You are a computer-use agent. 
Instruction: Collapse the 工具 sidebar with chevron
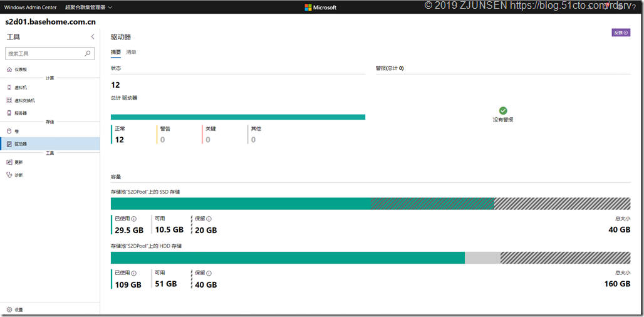point(93,36)
